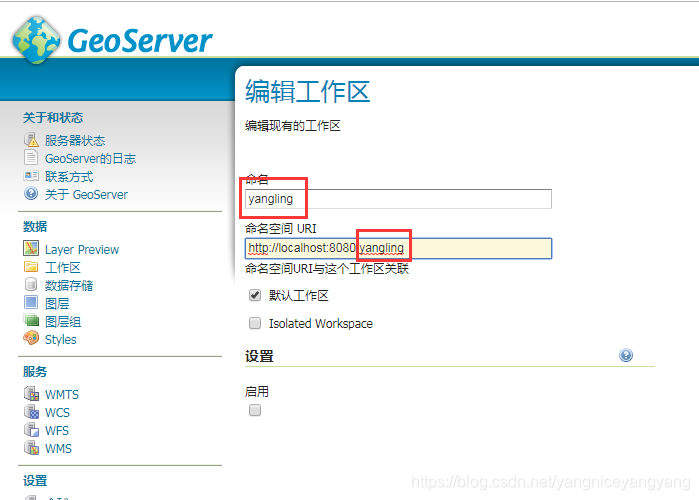Open the WFS service settings link
This screenshot has width=699, height=500.
(x=57, y=431)
